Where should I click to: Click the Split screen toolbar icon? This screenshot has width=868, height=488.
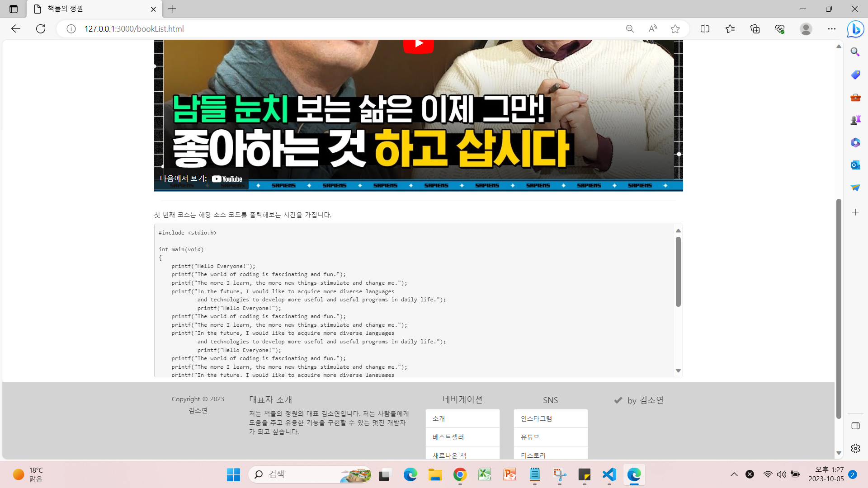pos(705,29)
